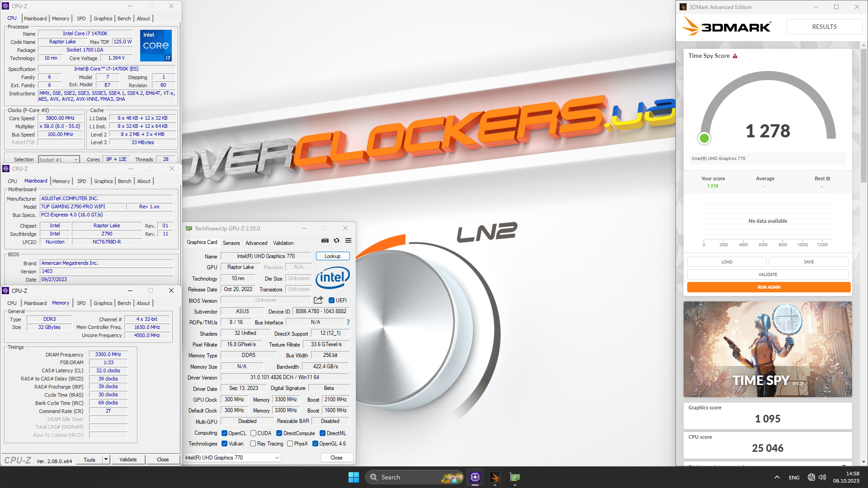The height and width of the screenshot is (488, 868).
Task: Toggle the OpenGL 4.6 checkbox
Action: pyautogui.click(x=315, y=444)
